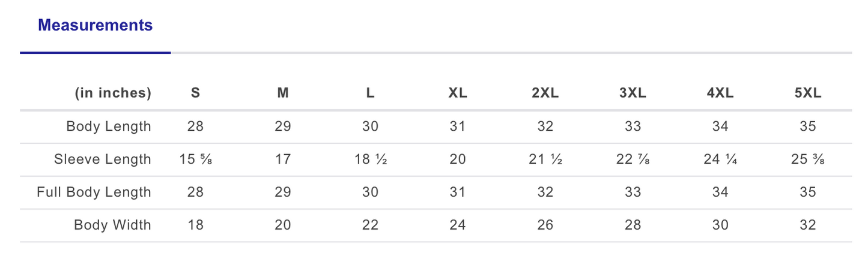Click Body Width value 24
This screenshot has width=868, height=256.
pyautogui.click(x=457, y=225)
